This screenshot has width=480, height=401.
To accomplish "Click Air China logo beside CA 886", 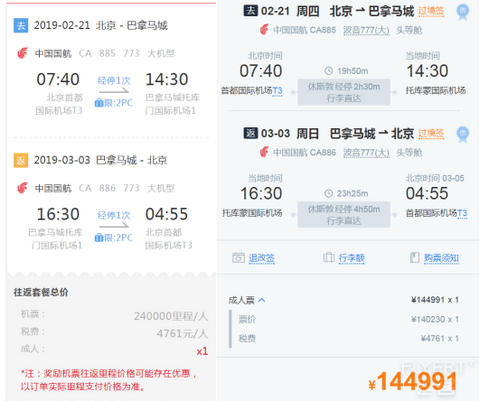I will (22, 188).
